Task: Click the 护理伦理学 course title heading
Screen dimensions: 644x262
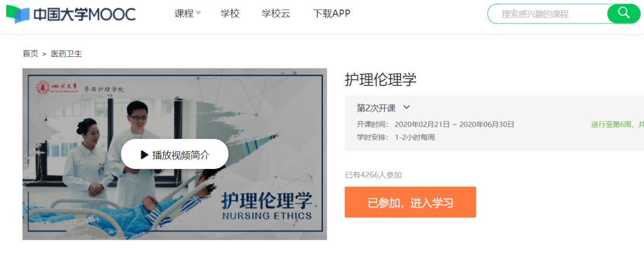Action: (x=380, y=79)
